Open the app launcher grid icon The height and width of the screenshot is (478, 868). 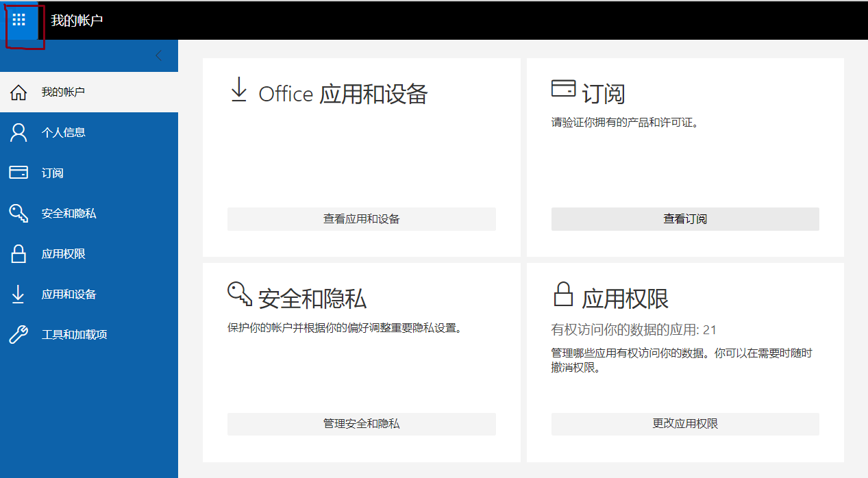click(x=19, y=20)
